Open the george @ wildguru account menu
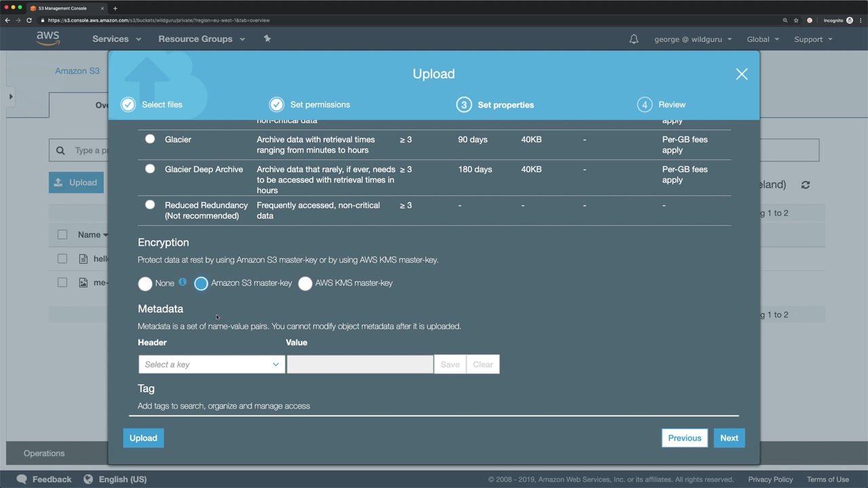868x488 pixels. pos(693,39)
